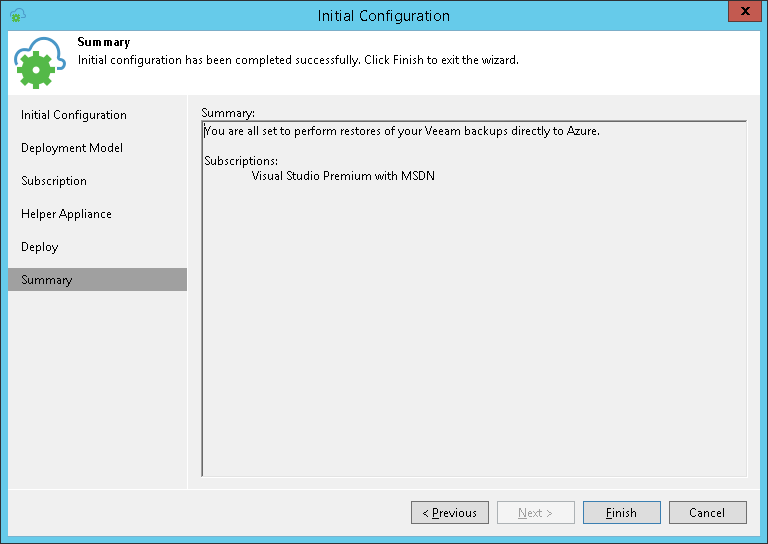Go to the Initial Configuration step

[74, 115]
